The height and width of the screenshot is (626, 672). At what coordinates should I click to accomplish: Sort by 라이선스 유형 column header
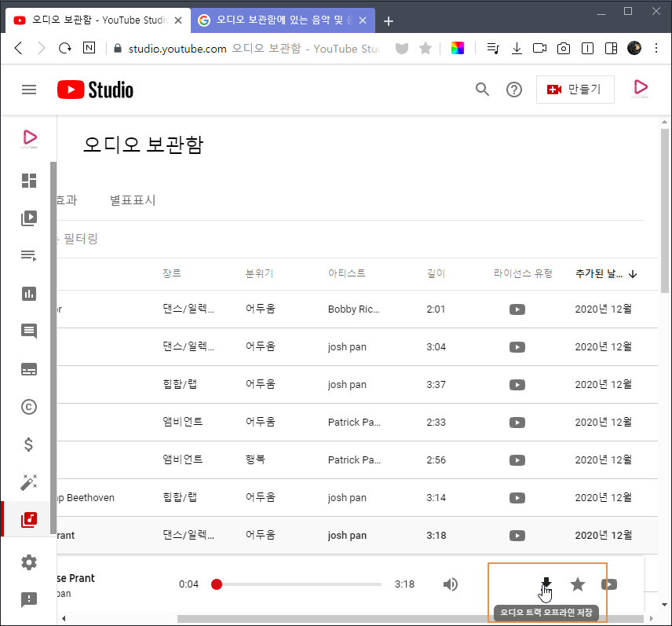[523, 273]
